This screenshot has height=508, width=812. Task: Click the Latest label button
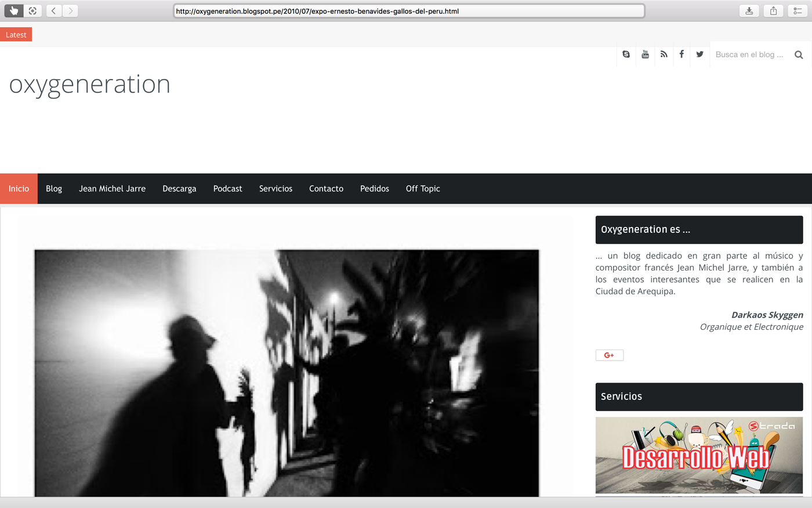pyautogui.click(x=16, y=35)
